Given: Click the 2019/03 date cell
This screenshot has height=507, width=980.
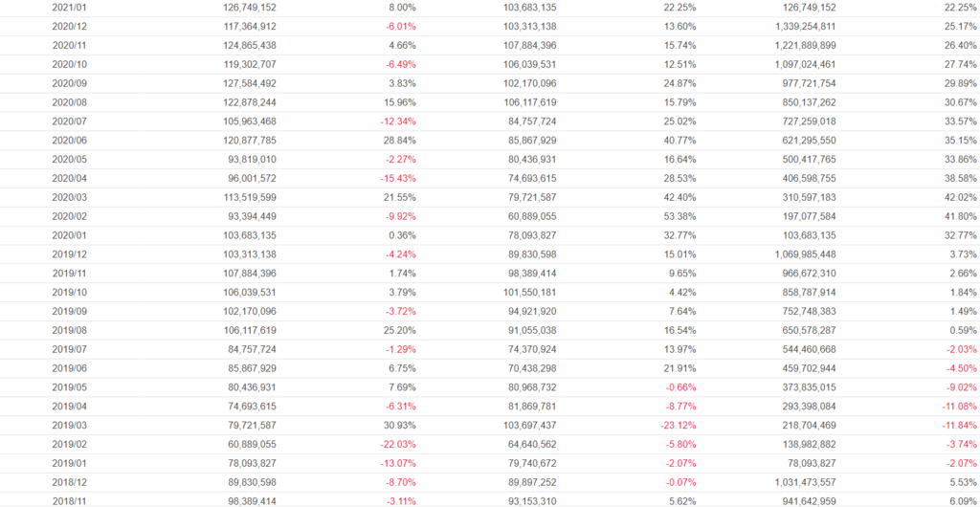Looking at the screenshot, I should [x=68, y=425].
